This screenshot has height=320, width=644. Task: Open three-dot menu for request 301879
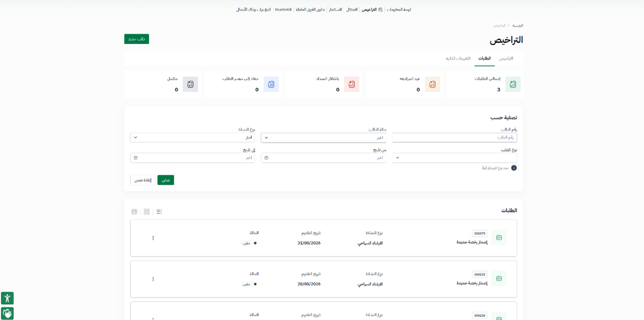point(153,238)
